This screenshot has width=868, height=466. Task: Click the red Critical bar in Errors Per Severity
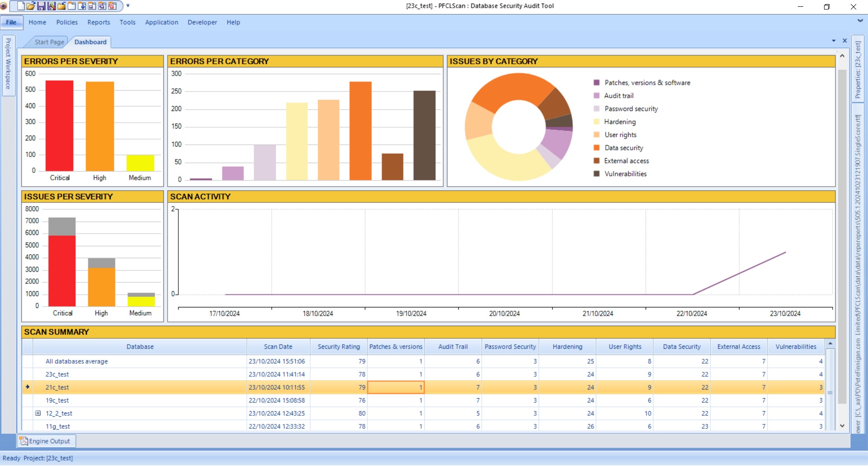click(x=59, y=126)
